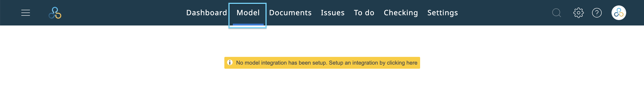Click the info icon in yellow banner
This screenshot has width=644, height=86.
point(230,62)
